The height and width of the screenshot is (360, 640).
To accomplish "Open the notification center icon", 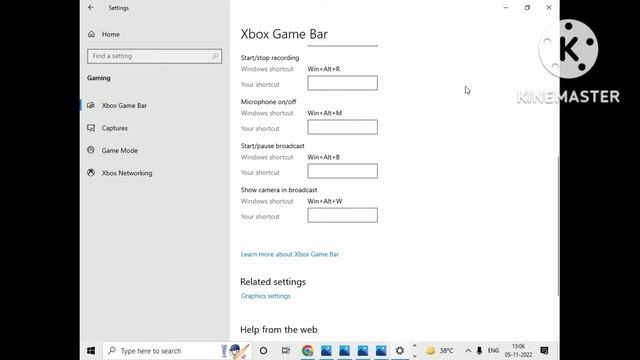I will [x=544, y=351].
